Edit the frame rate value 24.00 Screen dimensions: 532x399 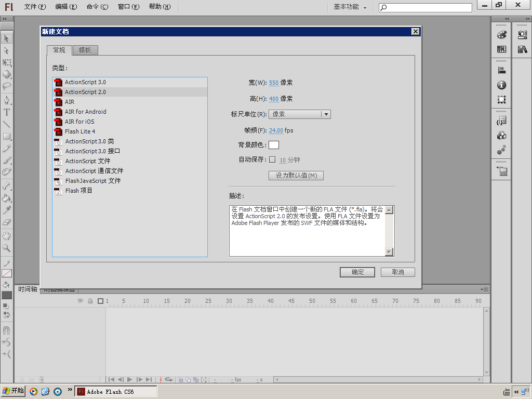click(x=276, y=130)
